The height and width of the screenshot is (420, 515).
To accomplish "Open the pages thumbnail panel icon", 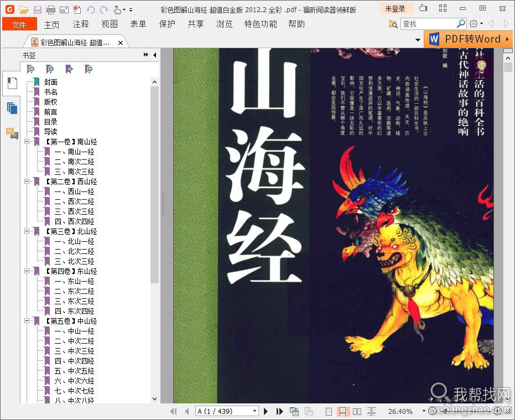I will pos(12,108).
